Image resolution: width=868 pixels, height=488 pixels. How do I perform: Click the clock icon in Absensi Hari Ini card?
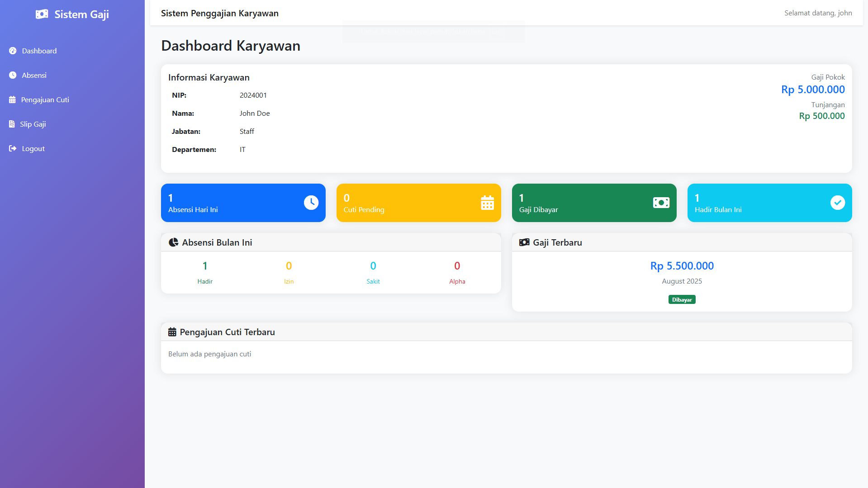tap(311, 203)
